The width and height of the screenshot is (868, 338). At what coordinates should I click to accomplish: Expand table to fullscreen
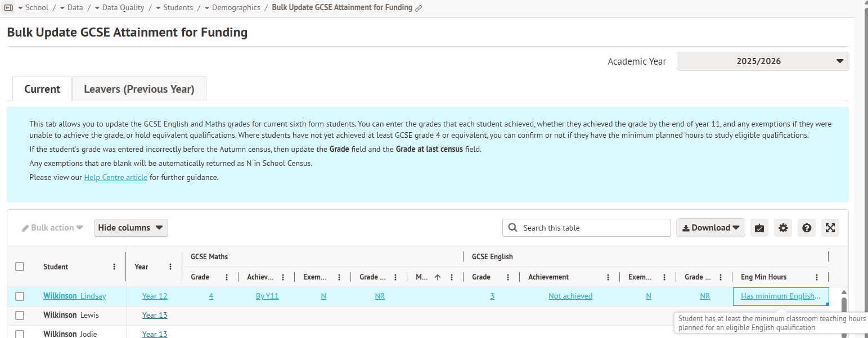pyautogui.click(x=830, y=228)
